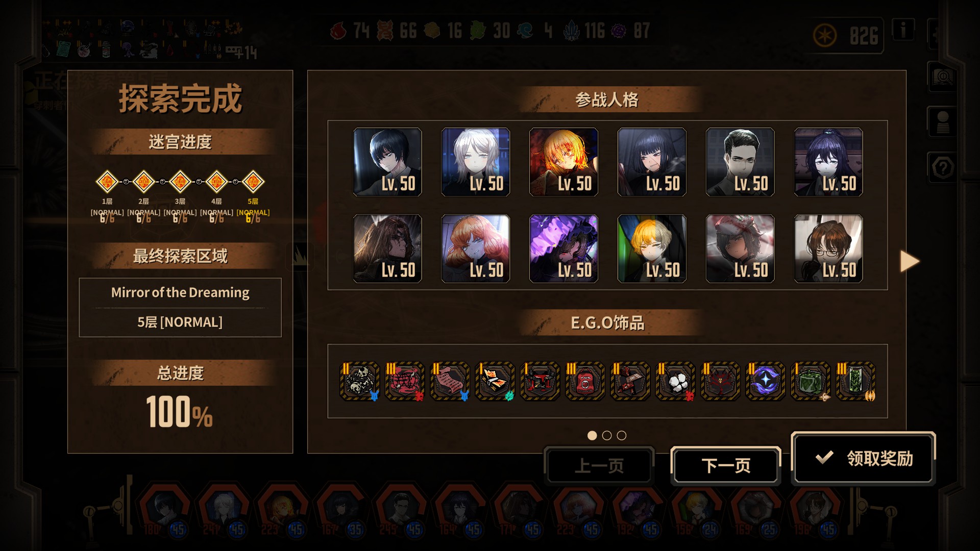This screenshot has height=551, width=980.
Task: Click the 领取奖励 claim rewards button
Action: [863, 458]
